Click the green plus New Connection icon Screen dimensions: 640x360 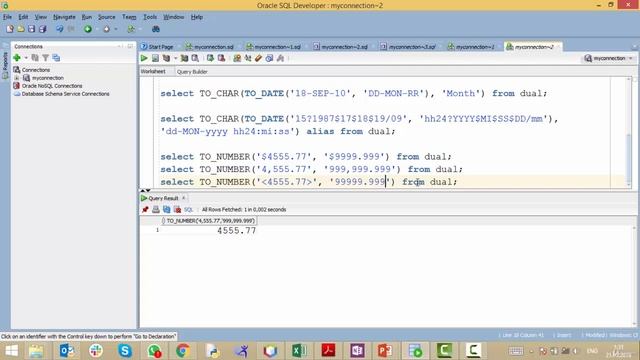click(17, 58)
